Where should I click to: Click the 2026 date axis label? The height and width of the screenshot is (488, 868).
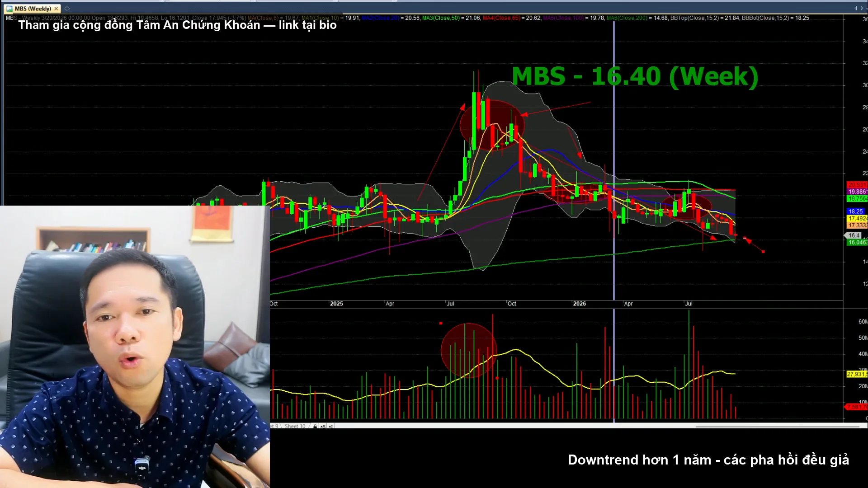[x=579, y=304]
